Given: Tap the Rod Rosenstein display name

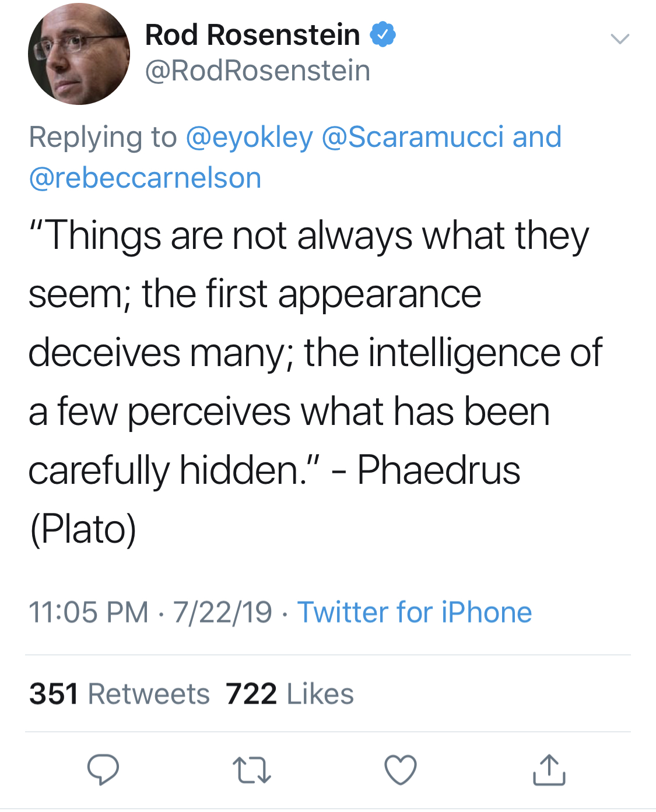Looking at the screenshot, I should point(252,35).
